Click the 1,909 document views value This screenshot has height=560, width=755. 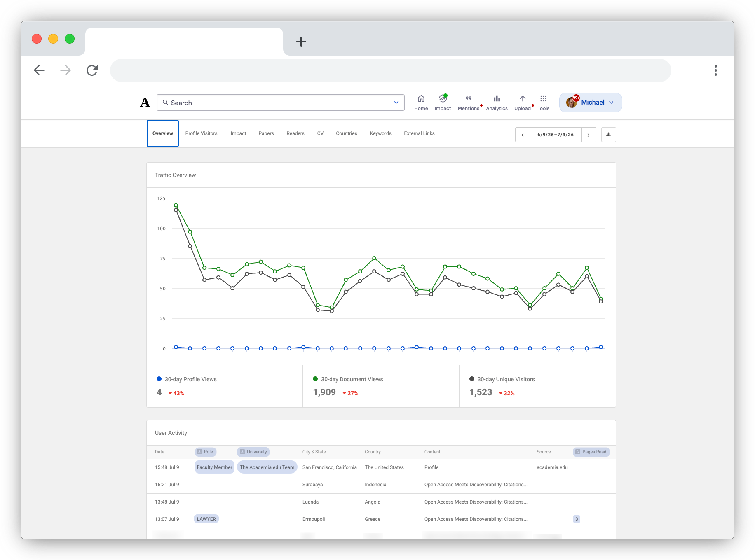tap(325, 392)
